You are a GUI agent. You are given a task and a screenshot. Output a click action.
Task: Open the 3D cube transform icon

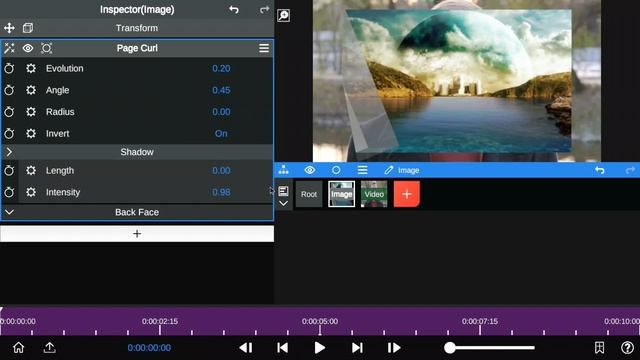[x=28, y=28]
